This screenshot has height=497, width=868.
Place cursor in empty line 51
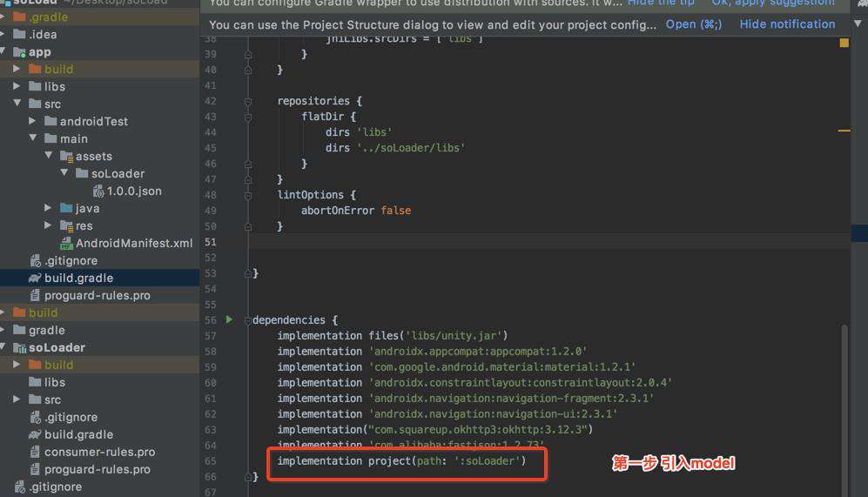[x=548, y=242]
